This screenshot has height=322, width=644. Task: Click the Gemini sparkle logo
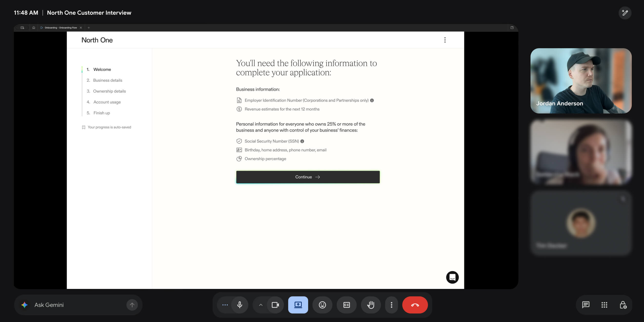(x=24, y=305)
